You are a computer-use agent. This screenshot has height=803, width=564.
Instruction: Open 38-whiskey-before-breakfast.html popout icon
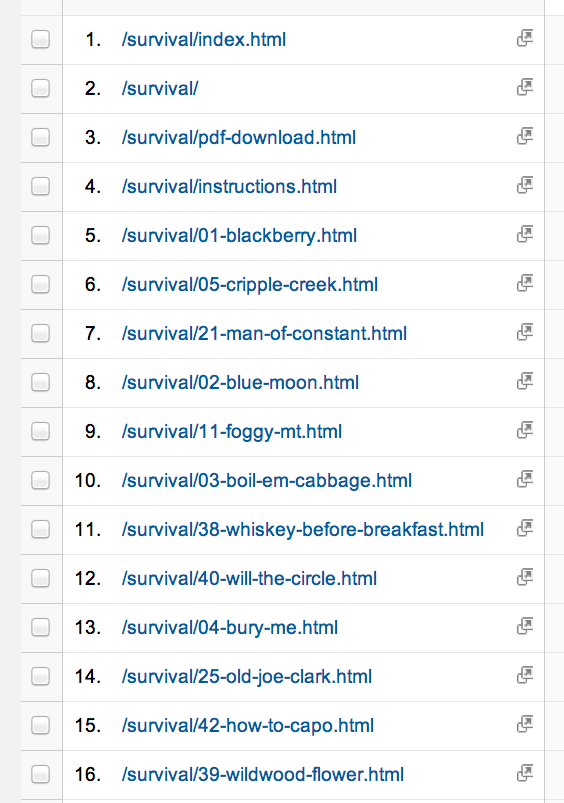[x=525, y=529]
